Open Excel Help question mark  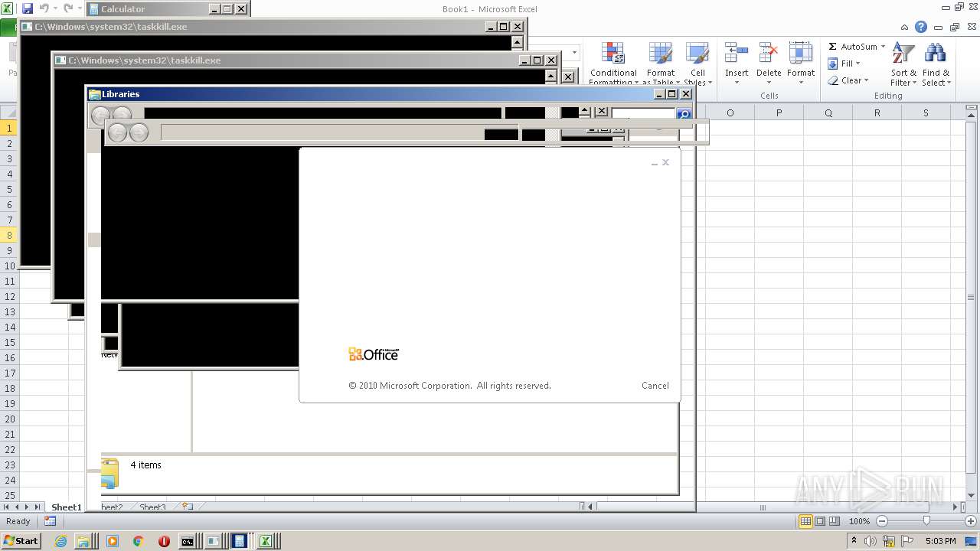921,27
